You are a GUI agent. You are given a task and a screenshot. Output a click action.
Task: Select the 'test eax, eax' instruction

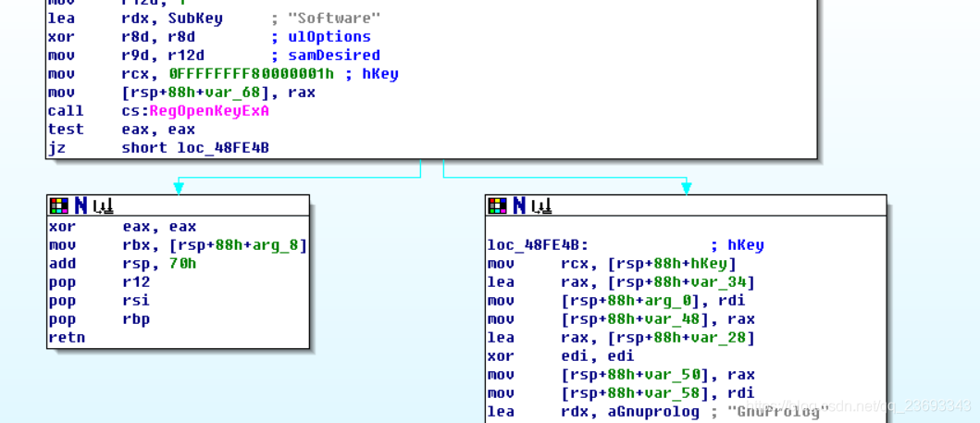[121, 130]
